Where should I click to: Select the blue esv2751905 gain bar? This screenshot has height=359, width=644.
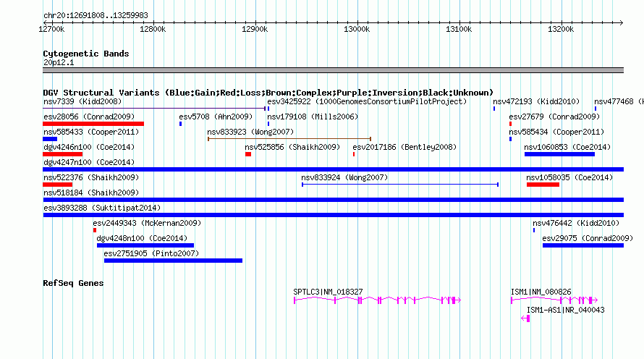pos(174,261)
